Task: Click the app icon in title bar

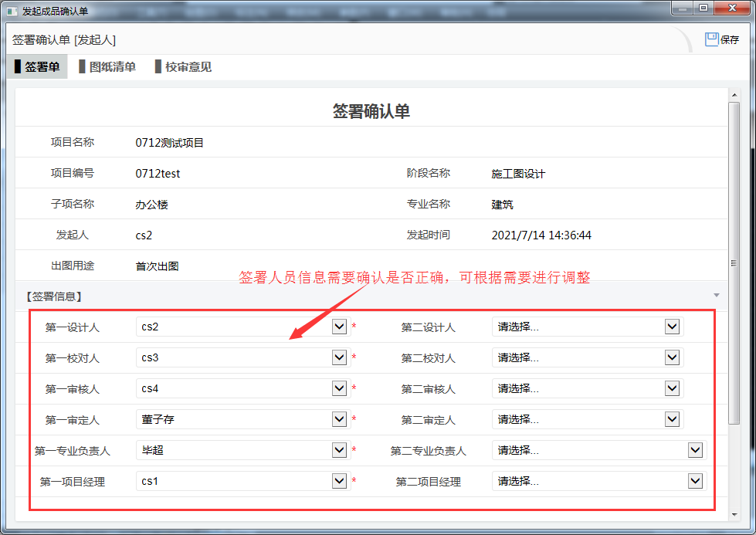Action: tap(12, 11)
